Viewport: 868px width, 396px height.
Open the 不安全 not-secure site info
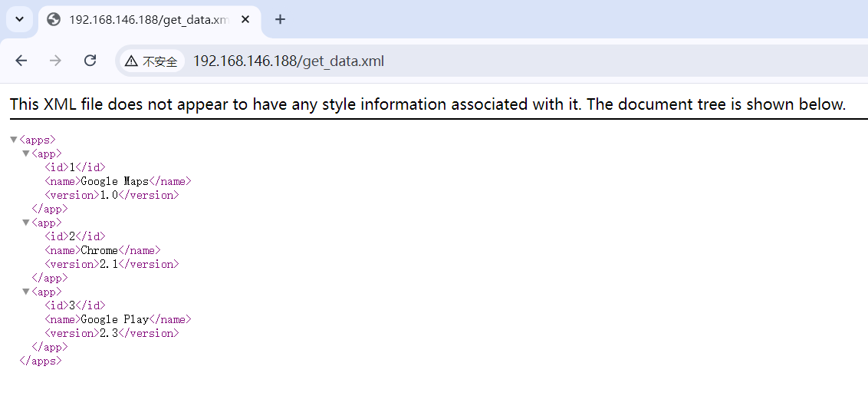coord(152,61)
